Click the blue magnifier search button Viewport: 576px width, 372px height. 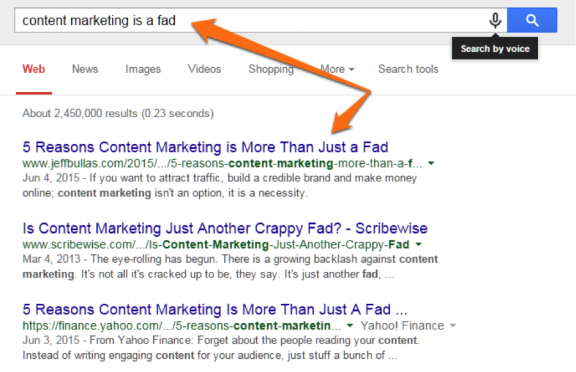tap(532, 20)
